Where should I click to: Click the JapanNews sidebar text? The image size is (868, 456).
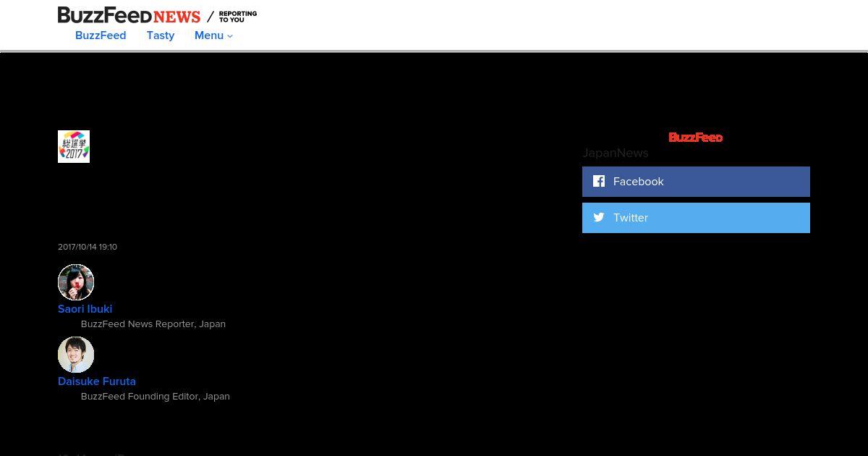pyautogui.click(x=616, y=153)
